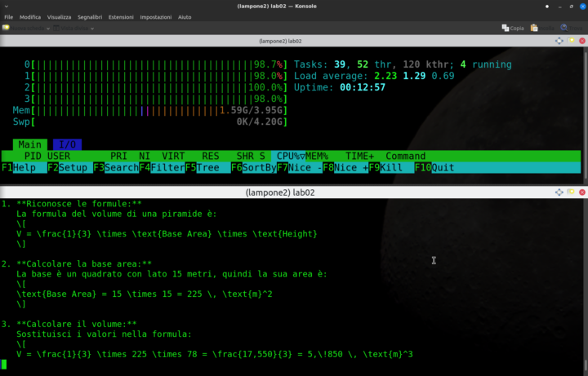
Task: Toggle maximize on upper terminal pane
Action: click(x=572, y=41)
